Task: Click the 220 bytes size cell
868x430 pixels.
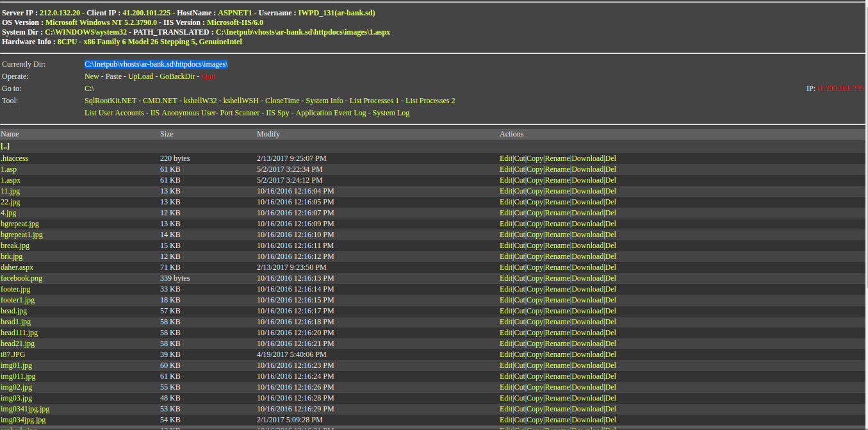Action: coord(175,158)
